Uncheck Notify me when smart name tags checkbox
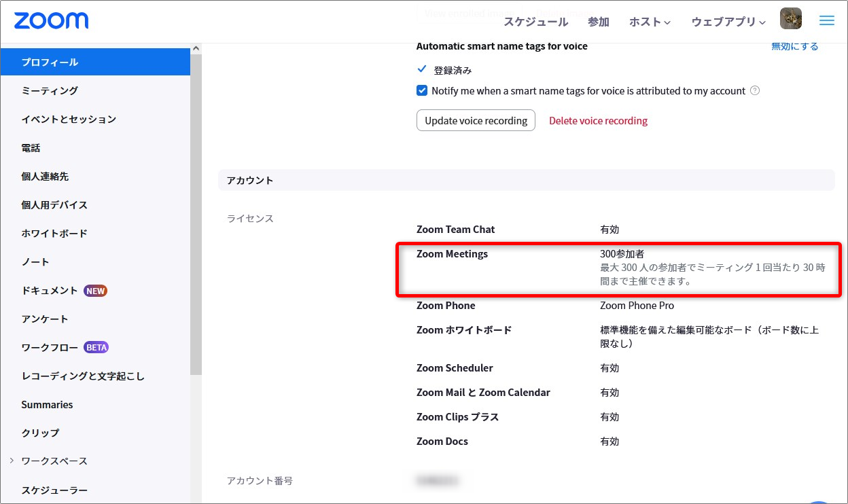 pos(422,90)
